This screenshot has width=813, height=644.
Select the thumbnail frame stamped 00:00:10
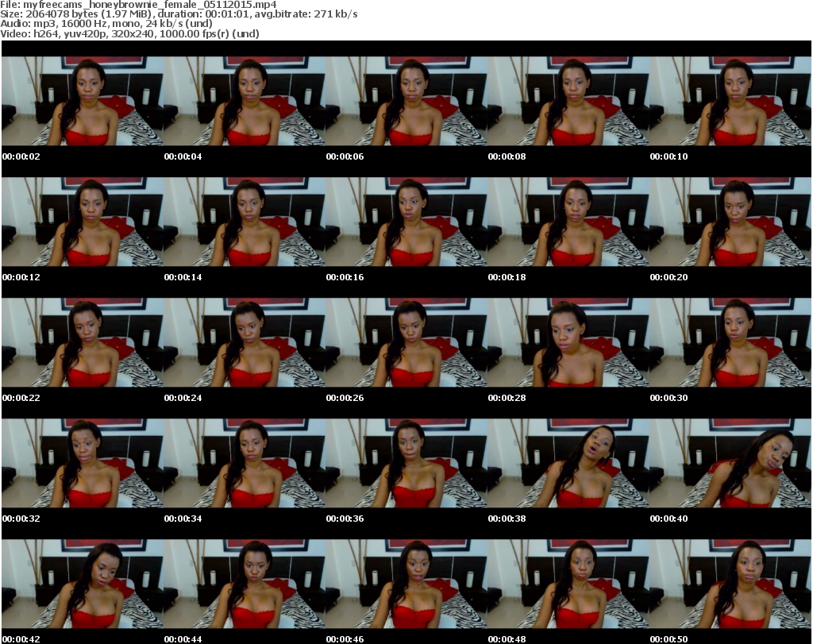coord(730,101)
